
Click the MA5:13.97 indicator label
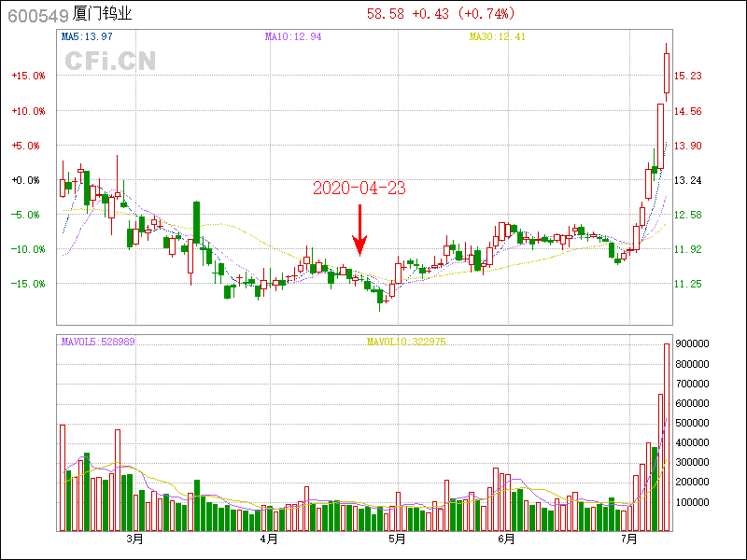click(x=87, y=36)
